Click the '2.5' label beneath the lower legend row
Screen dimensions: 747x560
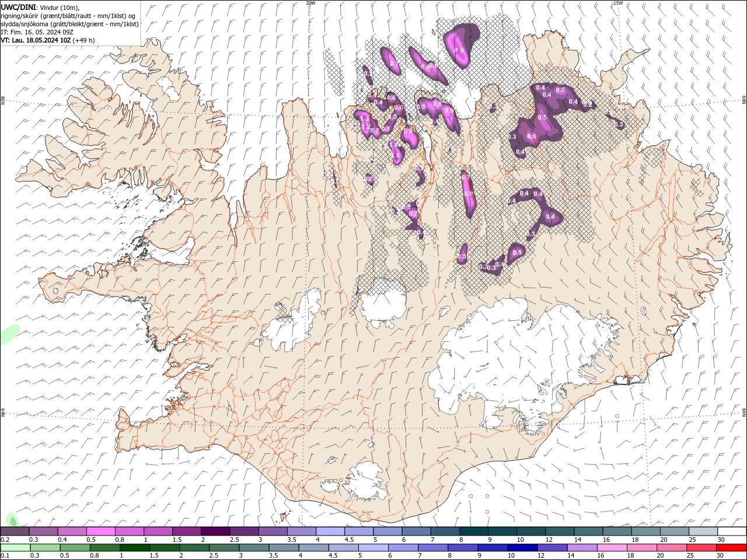pos(214,556)
